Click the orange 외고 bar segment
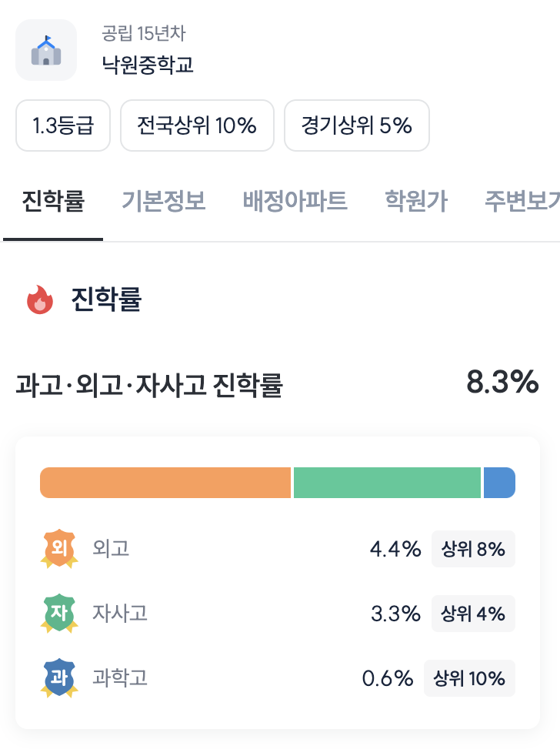 [165, 483]
